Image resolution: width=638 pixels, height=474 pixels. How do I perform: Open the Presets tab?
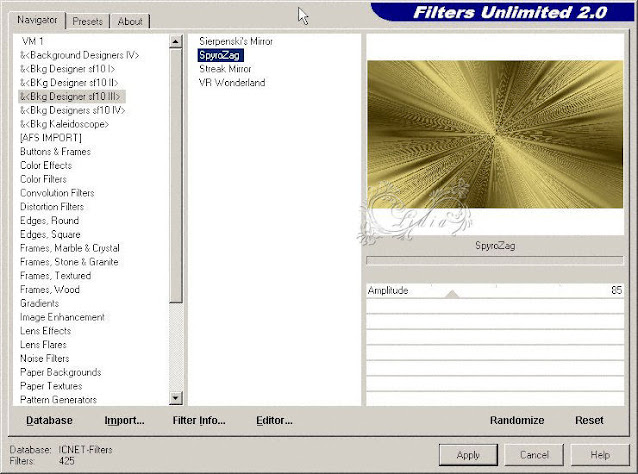click(87, 21)
